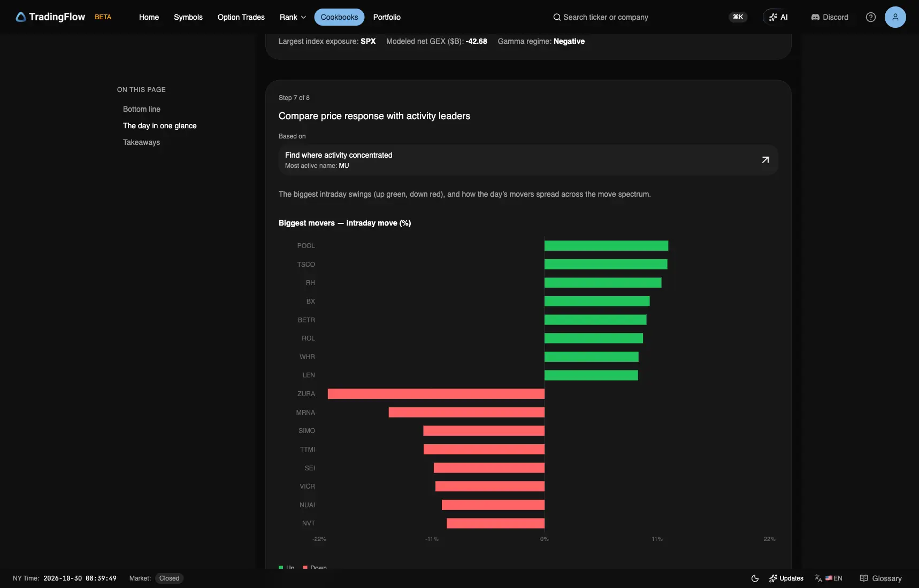
Task: Open the user profile avatar
Action: pyautogui.click(x=895, y=17)
